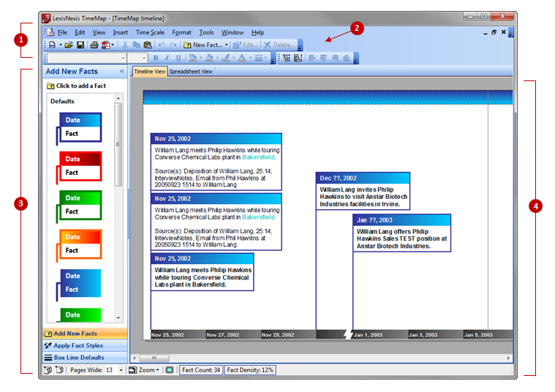Open the Format menu
555x392 pixels.
click(x=181, y=33)
